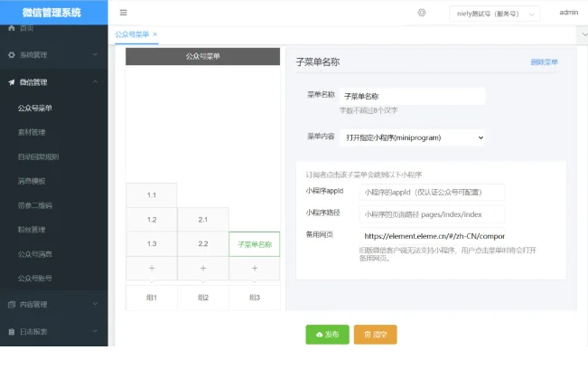Screen dimensions: 588x369
Task: Open 公众号账号 in sidebar
Action: (35, 279)
